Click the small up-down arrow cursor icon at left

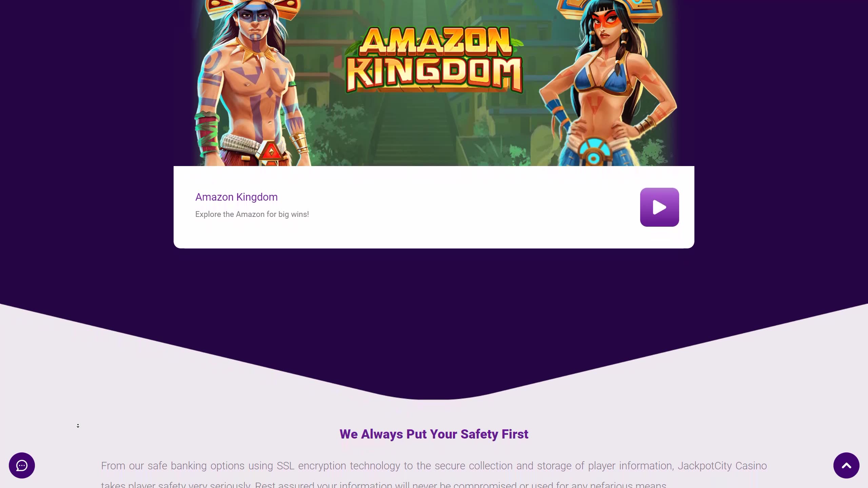[x=78, y=426]
